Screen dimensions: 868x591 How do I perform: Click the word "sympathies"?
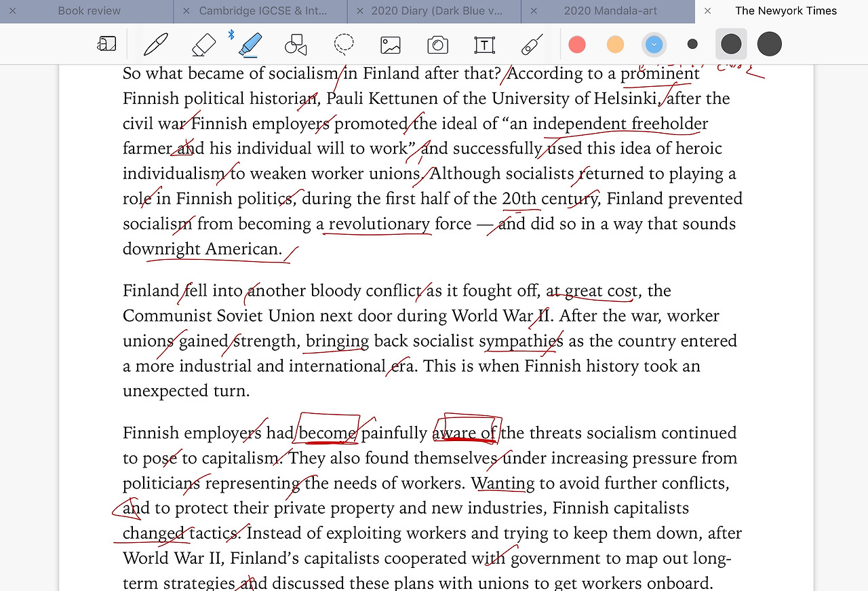pos(521,341)
